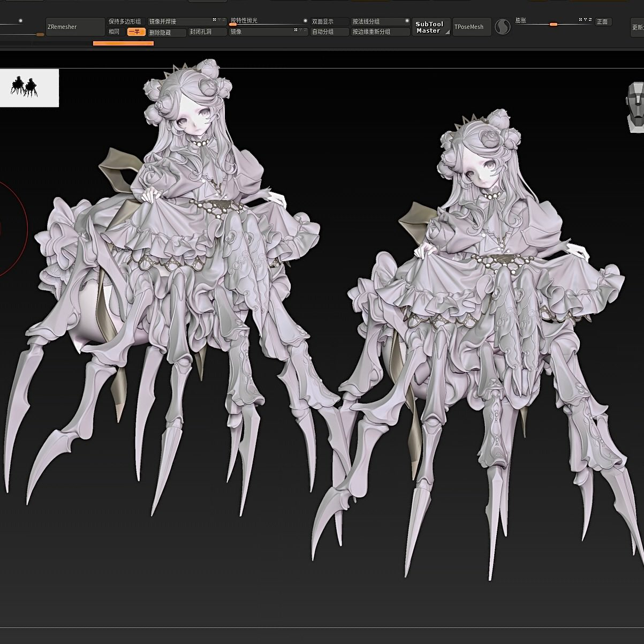Toggle the 相同 (Same) option
Screen dimensions: 644x644
click(x=115, y=32)
